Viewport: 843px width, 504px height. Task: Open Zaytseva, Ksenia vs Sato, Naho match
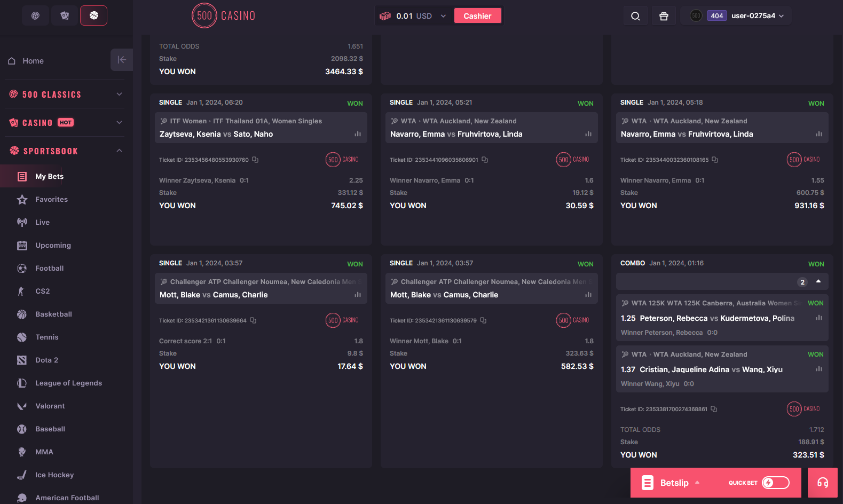tap(216, 134)
